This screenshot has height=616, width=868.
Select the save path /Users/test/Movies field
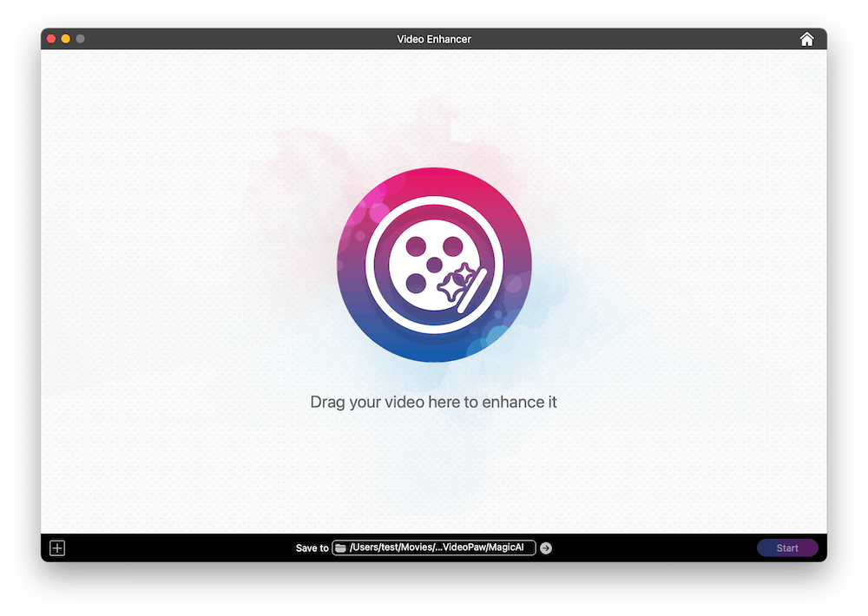pyautogui.click(x=434, y=548)
